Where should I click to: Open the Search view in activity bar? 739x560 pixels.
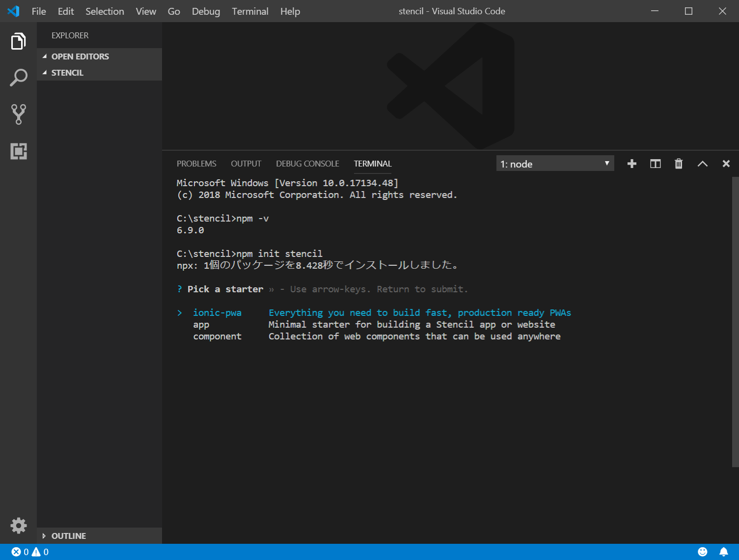coord(18,78)
